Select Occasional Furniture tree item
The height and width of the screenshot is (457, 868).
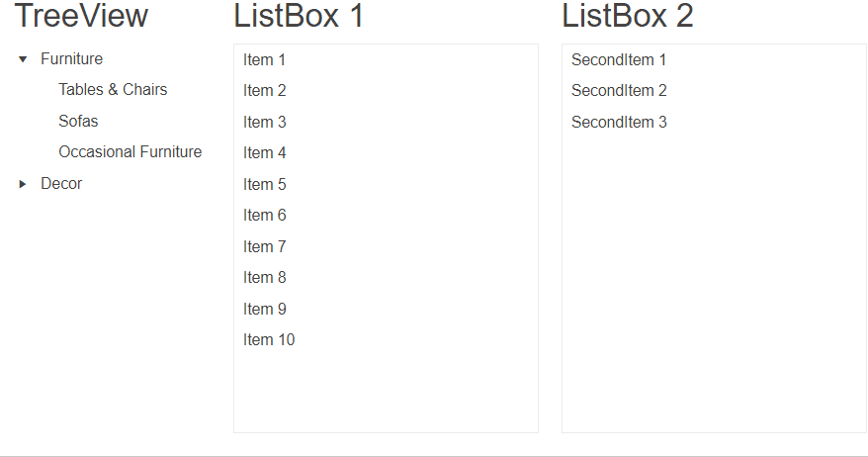130,152
